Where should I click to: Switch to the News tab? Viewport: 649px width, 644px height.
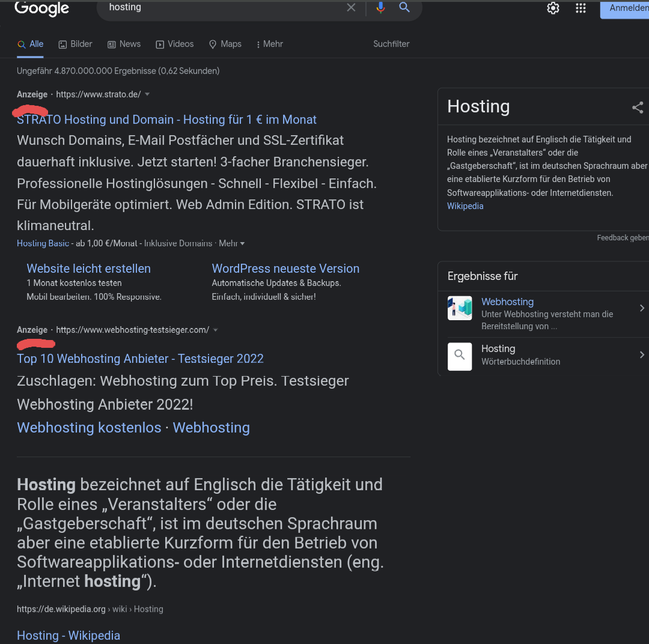pyautogui.click(x=124, y=44)
